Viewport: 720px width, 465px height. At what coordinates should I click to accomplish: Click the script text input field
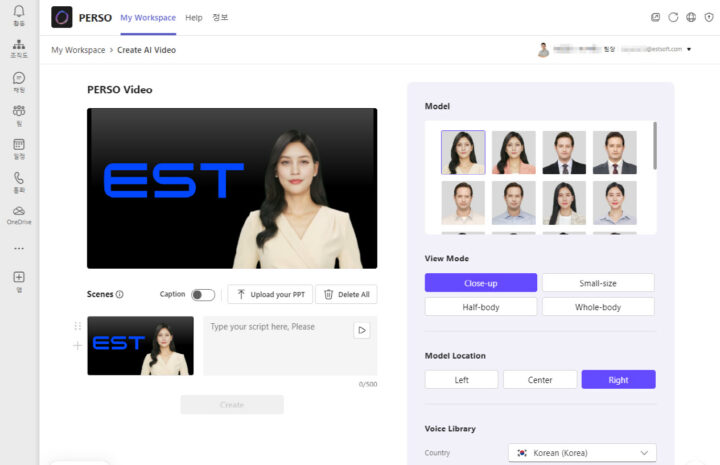click(x=290, y=346)
